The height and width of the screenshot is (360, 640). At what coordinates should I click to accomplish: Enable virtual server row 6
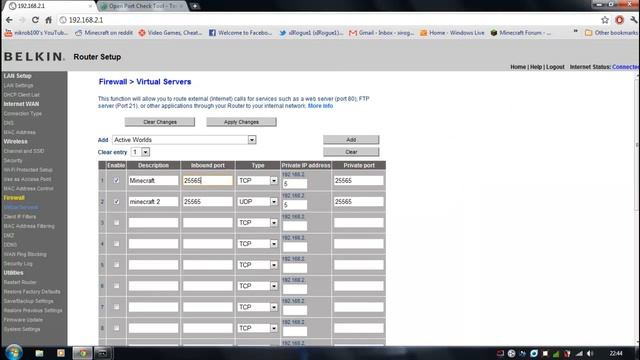(116, 286)
